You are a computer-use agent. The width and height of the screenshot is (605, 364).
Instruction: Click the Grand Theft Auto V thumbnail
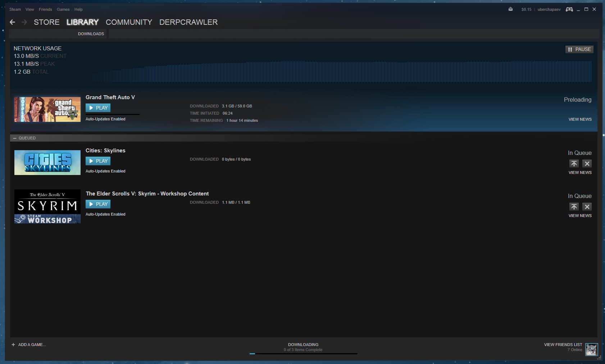tap(47, 109)
